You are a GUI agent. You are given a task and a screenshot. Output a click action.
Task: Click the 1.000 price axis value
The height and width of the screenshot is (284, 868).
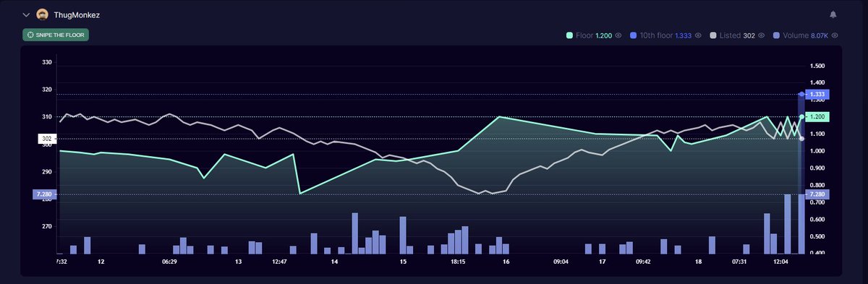pos(817,151)
